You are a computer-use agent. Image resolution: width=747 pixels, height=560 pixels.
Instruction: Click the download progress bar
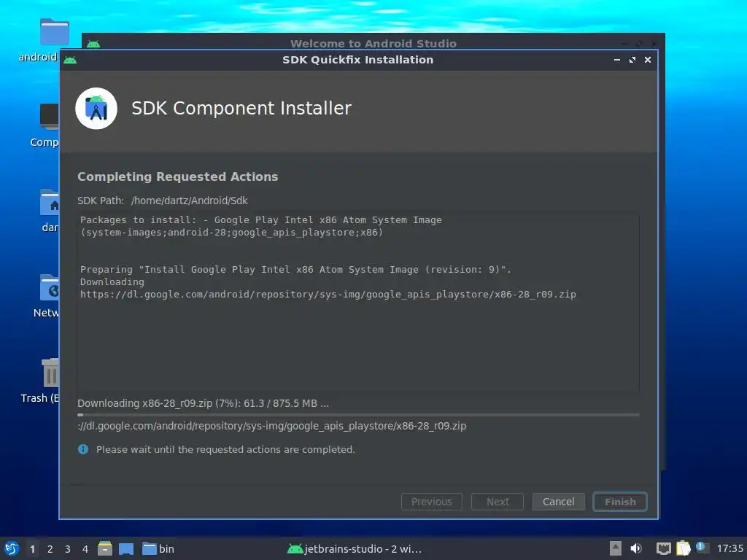tap(358, 415)
